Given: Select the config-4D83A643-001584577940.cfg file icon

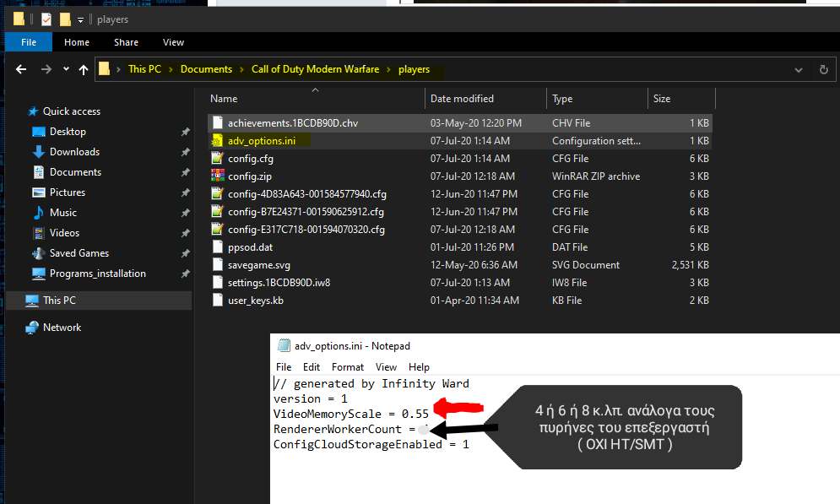Looking at the screenshot, I should 218,194.
